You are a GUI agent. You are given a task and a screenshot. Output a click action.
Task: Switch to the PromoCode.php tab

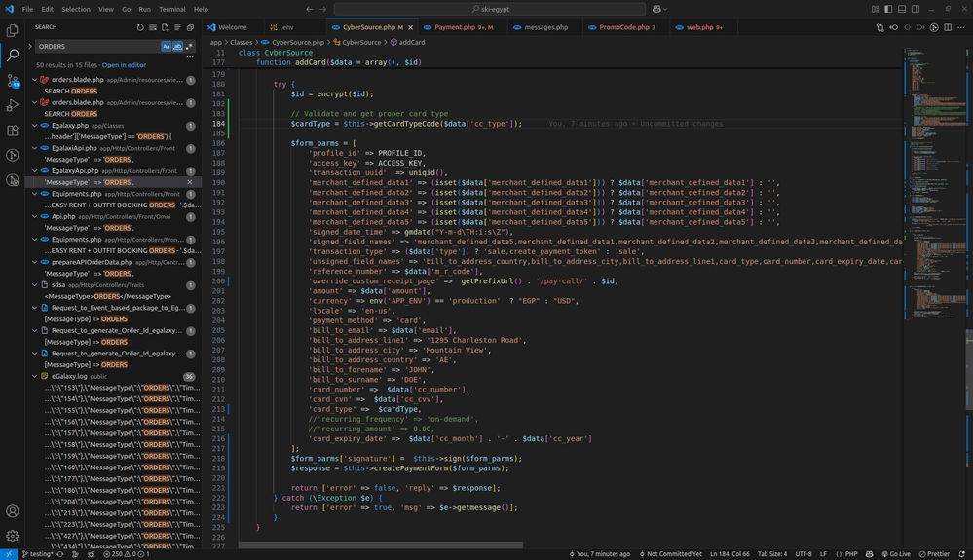click(625, 27)
